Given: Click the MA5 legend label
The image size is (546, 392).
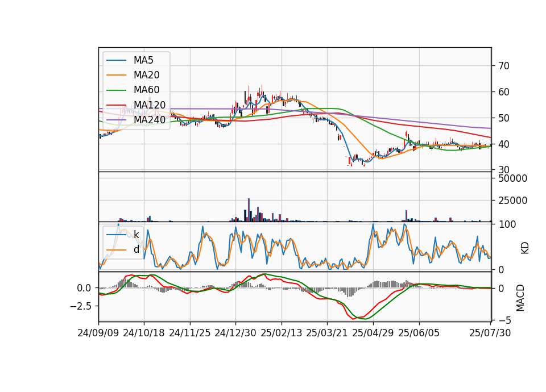Looking at the screenshot, I should pyautogui.click(x=143, y=60).
